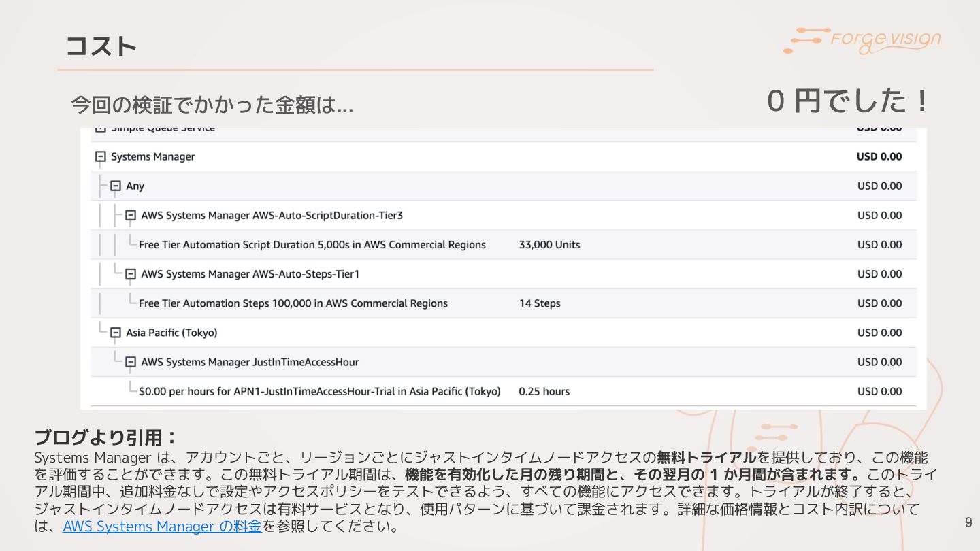Click the コスト slide title
The width and height of the screenshot is (980, 551).
(x=101, y=46)
